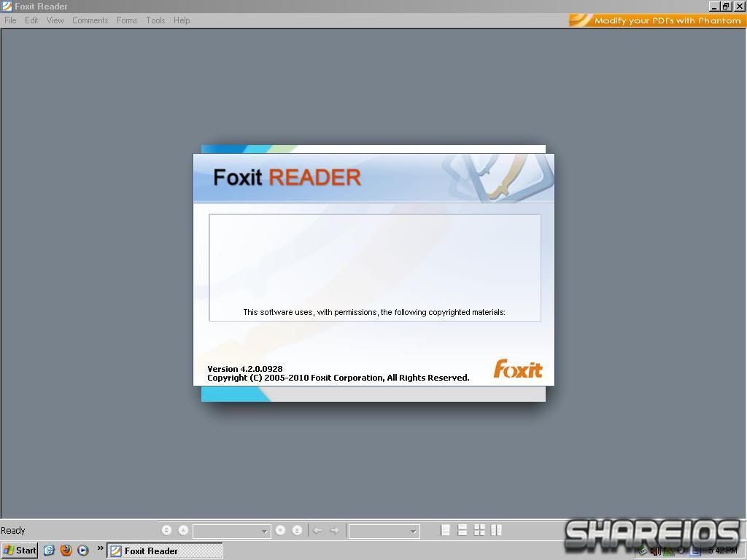
Task: Select continuous page layout icon
Action: (462, 530)
